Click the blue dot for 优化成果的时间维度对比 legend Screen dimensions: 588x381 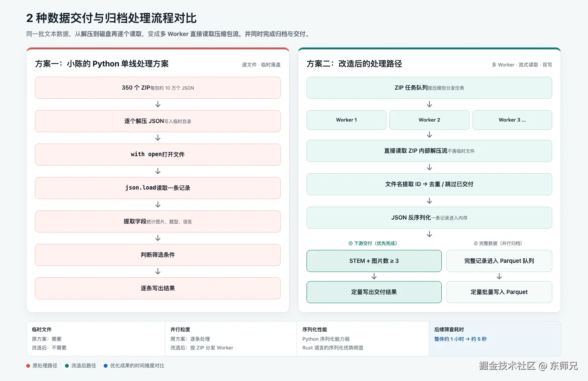(106, 366)
